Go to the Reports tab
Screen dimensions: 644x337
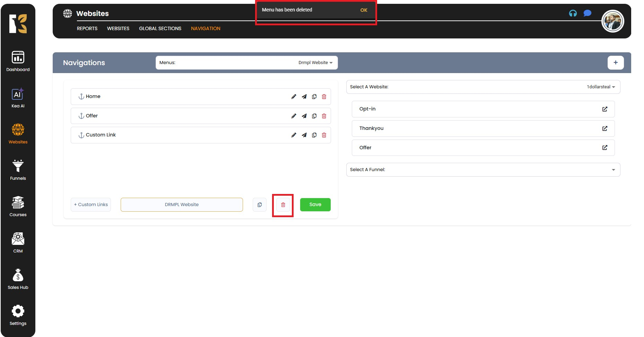coord(87,28)
